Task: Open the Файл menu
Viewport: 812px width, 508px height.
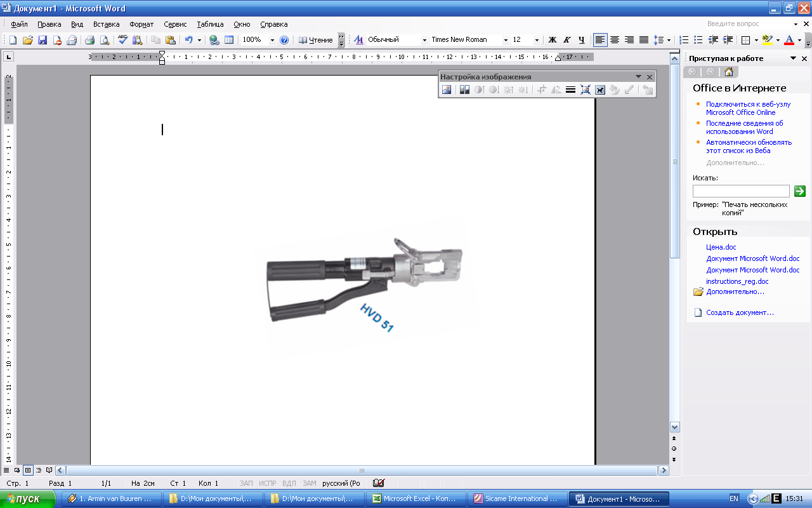Action: 19,24
